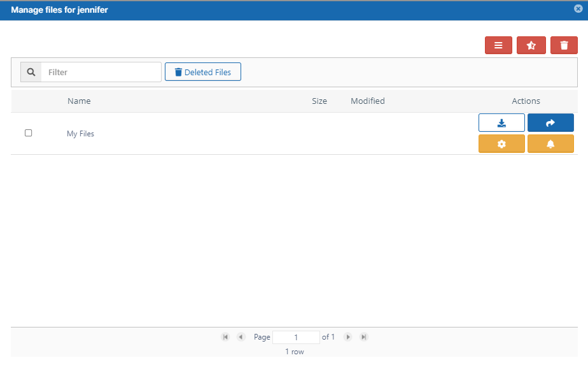Close the Manage files dialog
Image resolution: width=588 pixels, height=367 pixels.
click(x=577, y=10)
